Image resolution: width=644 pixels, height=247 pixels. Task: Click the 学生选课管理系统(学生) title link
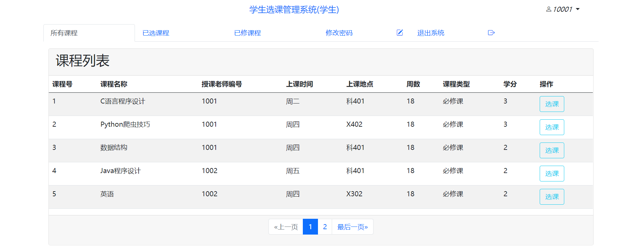coord(294,9)
